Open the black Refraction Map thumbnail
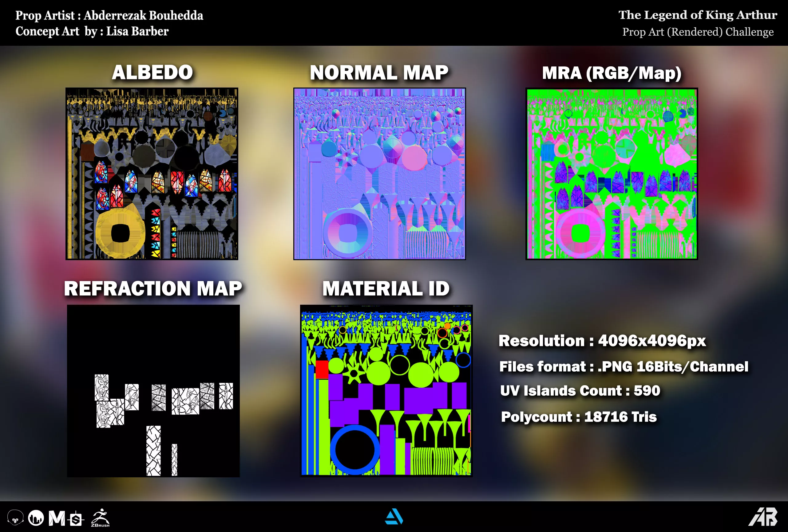This screenshot has height=532, width=788. [153, 391]
